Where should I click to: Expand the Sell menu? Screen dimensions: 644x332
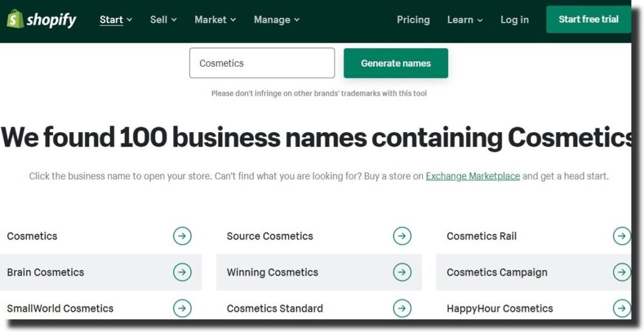click(163, 19)
